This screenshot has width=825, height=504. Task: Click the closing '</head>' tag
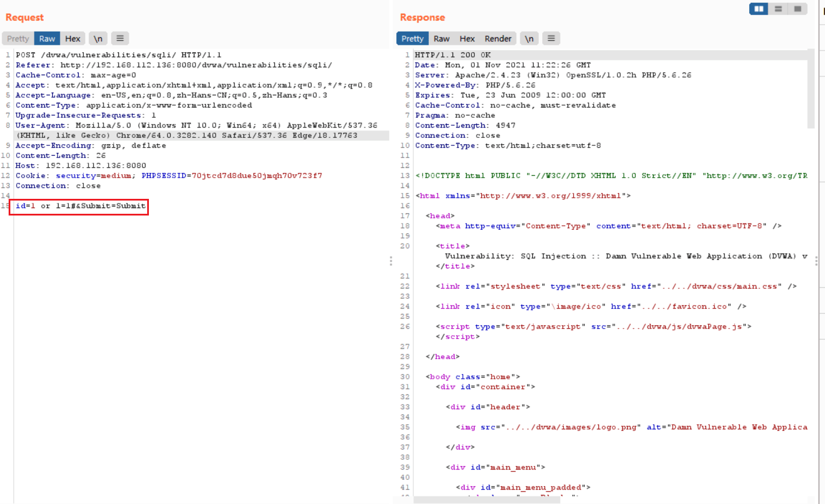[x=443, y=357]
